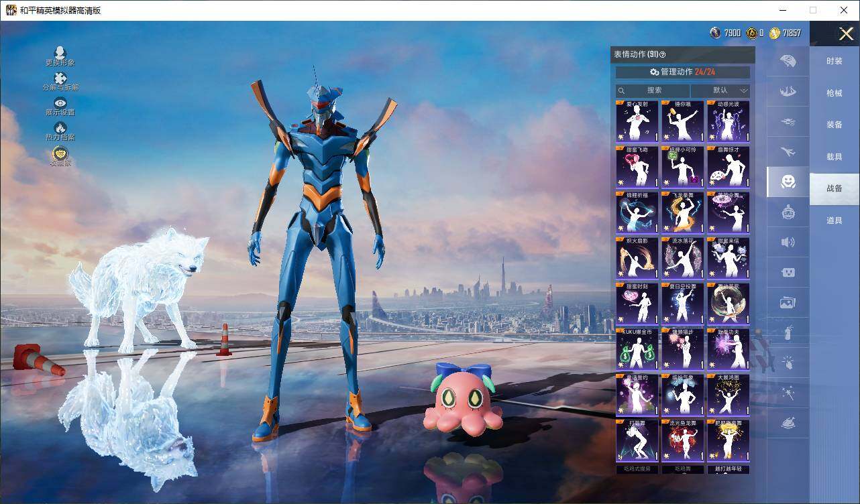Viewport: 860px width, 504px height.
Task: Open the 更换形象 change appearance icon
Action: tap(60, 53)
